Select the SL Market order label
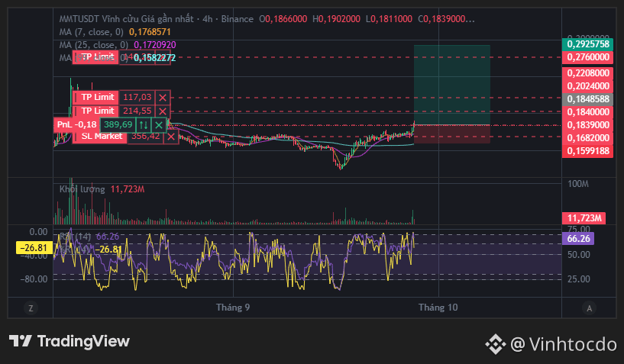The width and height of the screenshot is (624, 364). click(102, 137)
